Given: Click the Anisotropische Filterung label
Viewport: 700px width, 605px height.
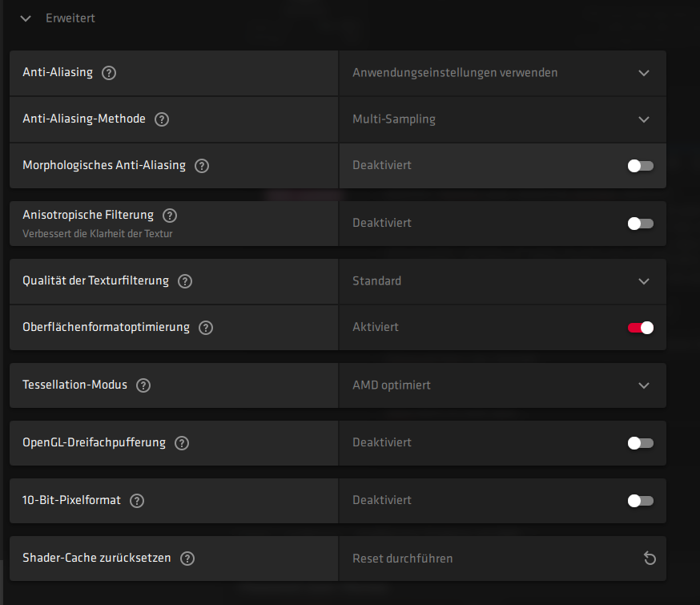Looking at the screenshot, I should pyautogui.click(x=88, y=215).
